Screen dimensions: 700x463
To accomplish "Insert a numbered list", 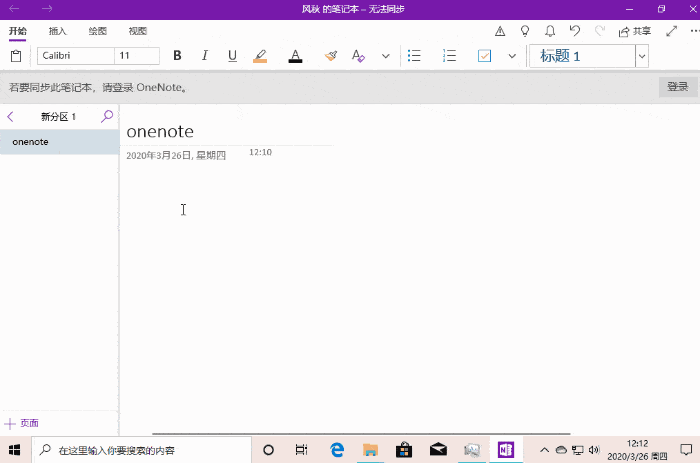I will (x=449, y=56).
